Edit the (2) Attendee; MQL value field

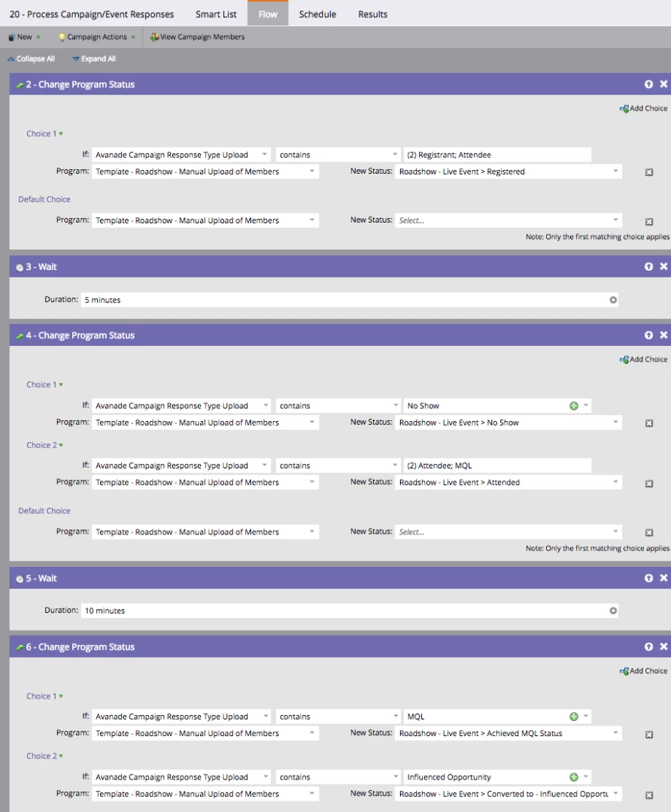pos(497,465)
